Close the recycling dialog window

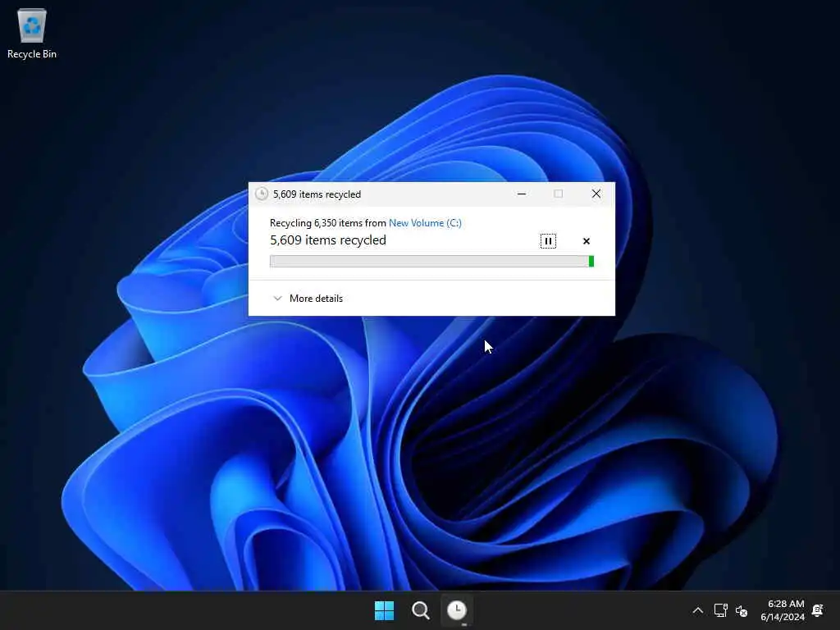[x=596, y=194]
